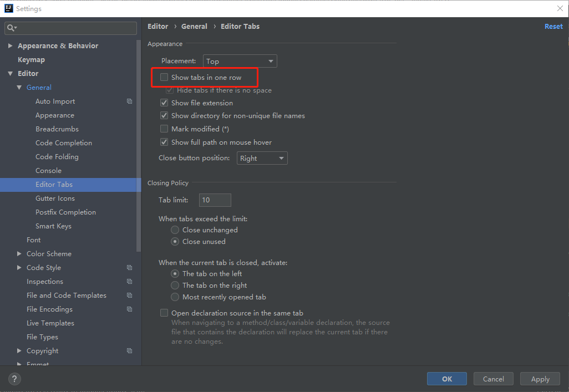
Task: Open Close button position dropdown showing Right
Action: 262,158
